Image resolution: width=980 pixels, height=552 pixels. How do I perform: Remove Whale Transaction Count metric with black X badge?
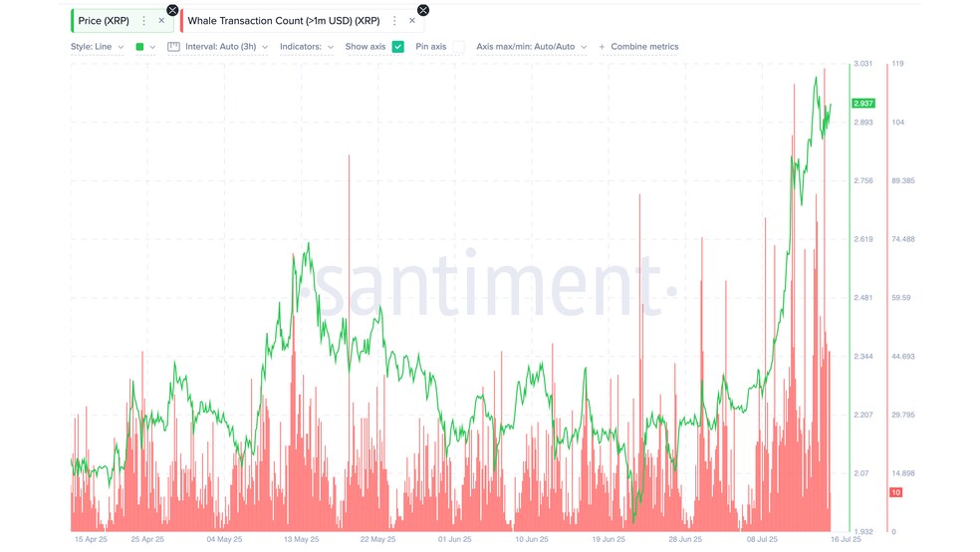(423, 10)
